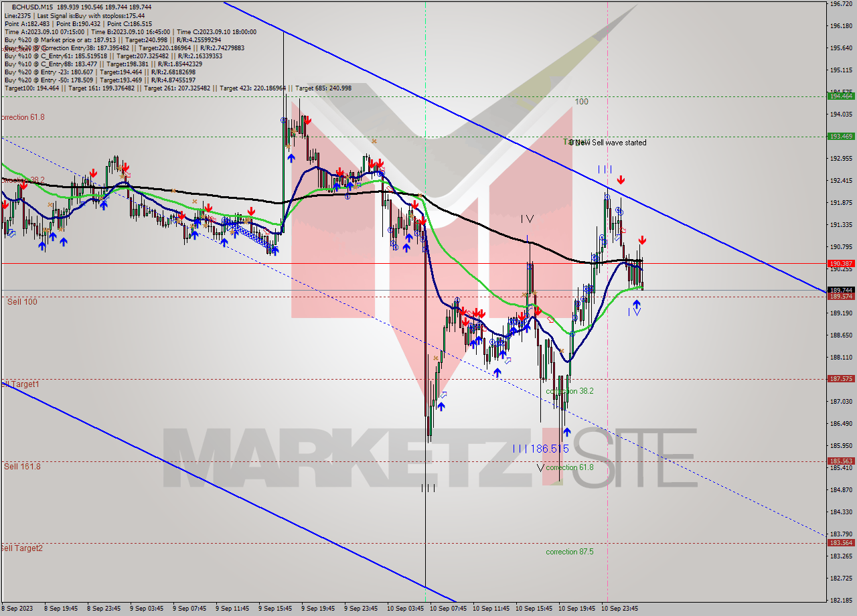Viewport: 857px width, 616px height.
Task: Click the green 194.464 price tag
Action: (x=841, y=96)
